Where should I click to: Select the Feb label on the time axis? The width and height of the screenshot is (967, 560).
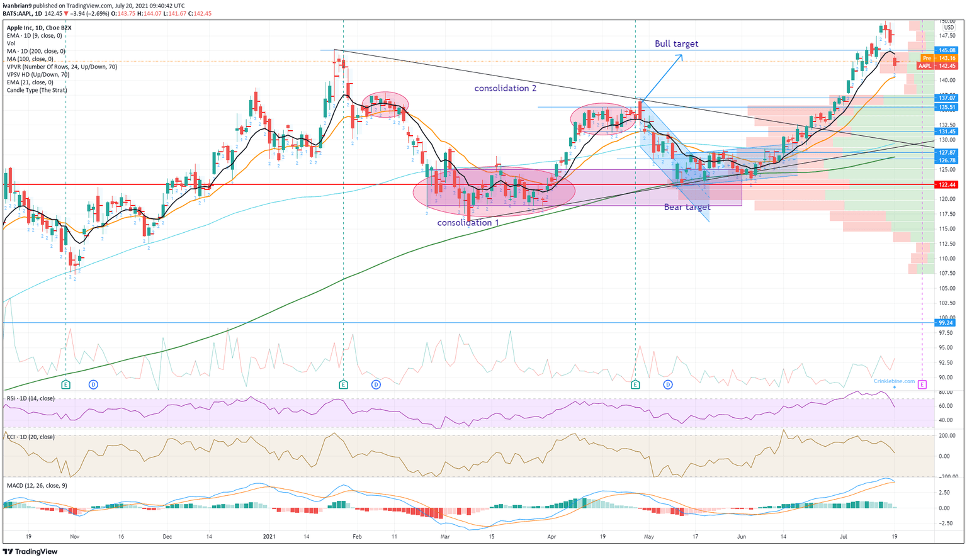click(357, 537)
